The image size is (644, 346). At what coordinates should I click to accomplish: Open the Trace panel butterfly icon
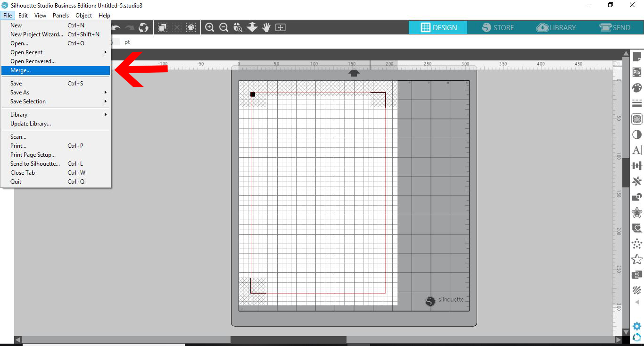coord(637,119)
